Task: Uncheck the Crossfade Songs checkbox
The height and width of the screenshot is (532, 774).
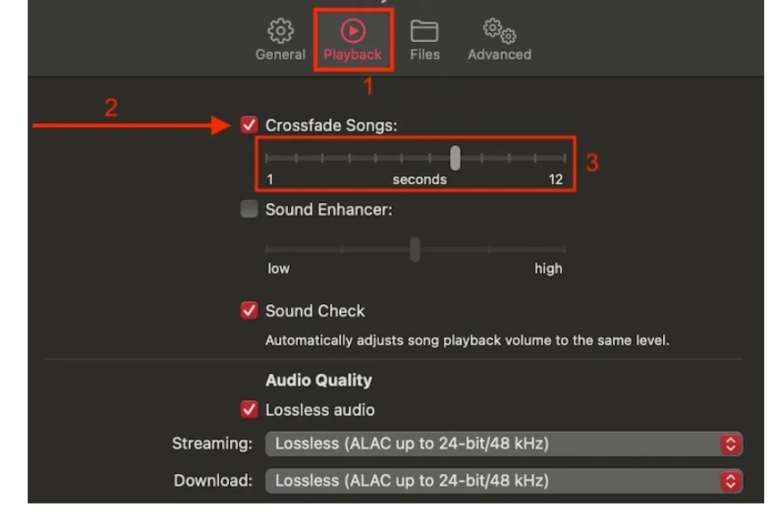Action: coord(250,125)
